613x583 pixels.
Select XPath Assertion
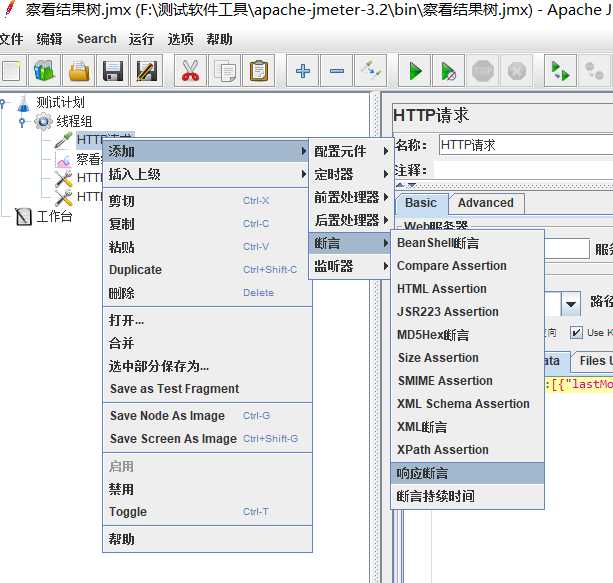467,450
